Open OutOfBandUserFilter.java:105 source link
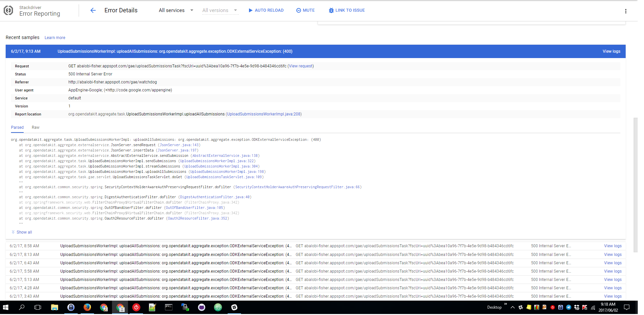The image size is (644, 315). tap(194, 208)
